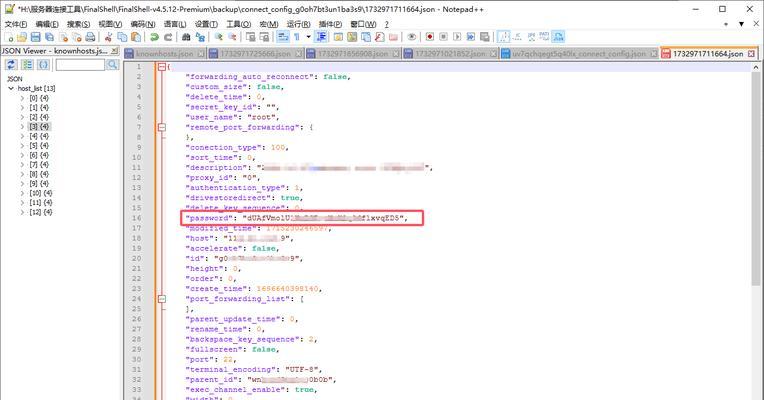Viewport: 764px width, 400px height.
Task: Open the Function List panel icon
Action: point(380,37)
